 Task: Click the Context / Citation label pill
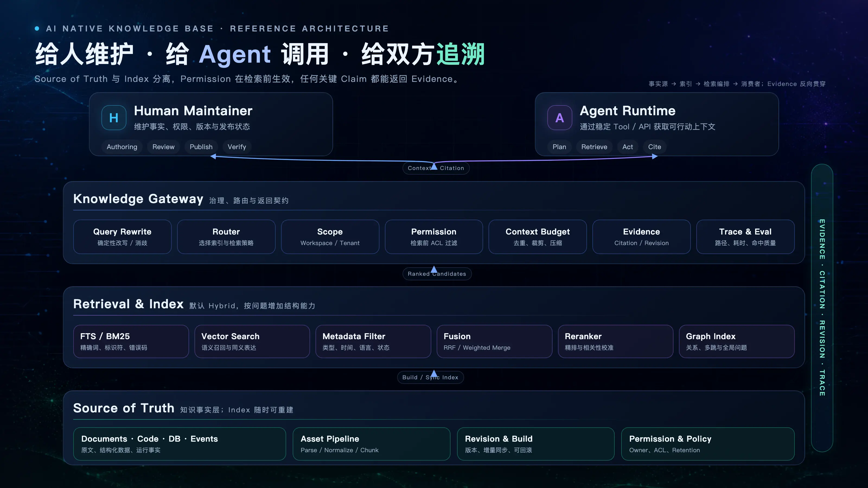[x=436, y=168]
